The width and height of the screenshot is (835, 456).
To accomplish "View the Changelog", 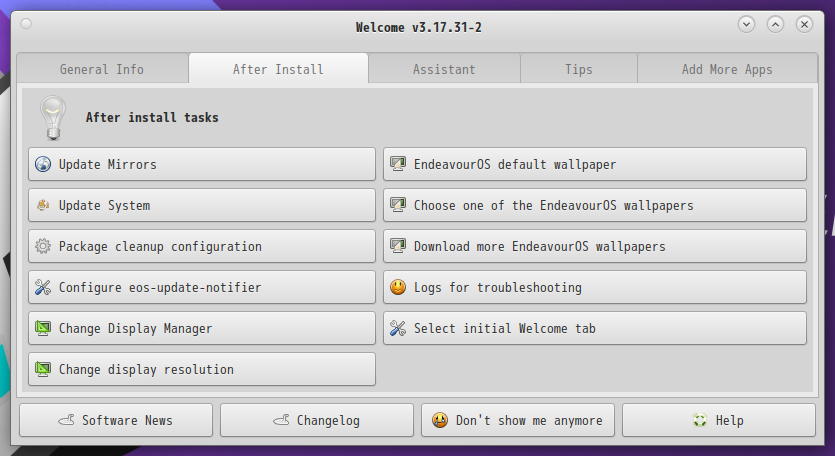I will 317,420.
